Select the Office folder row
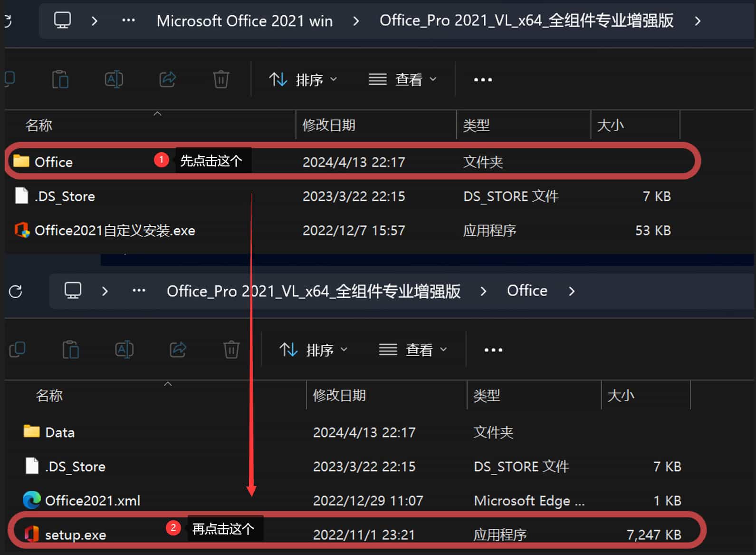The width and height of the screenshot is (756, 555). point(352,162)
